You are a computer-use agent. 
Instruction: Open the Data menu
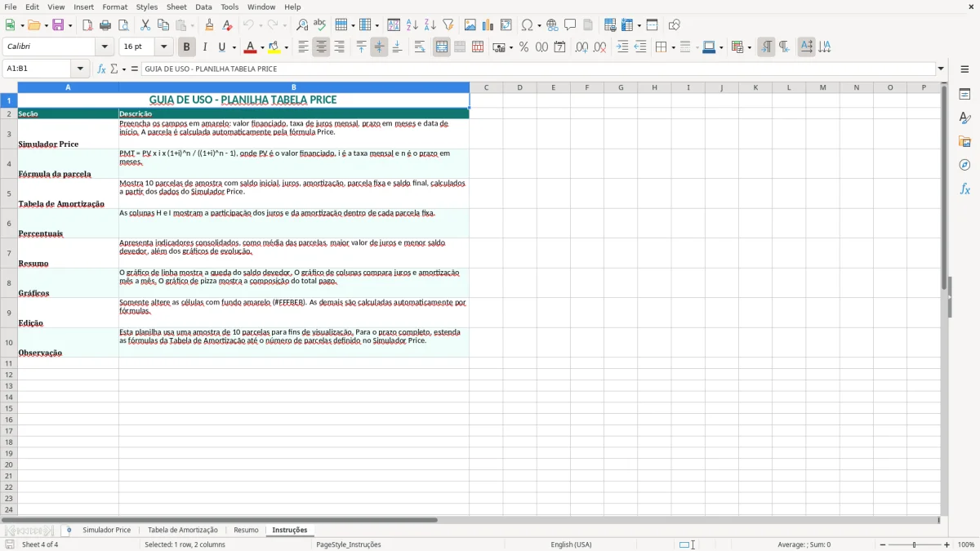[x=203, y=7]
